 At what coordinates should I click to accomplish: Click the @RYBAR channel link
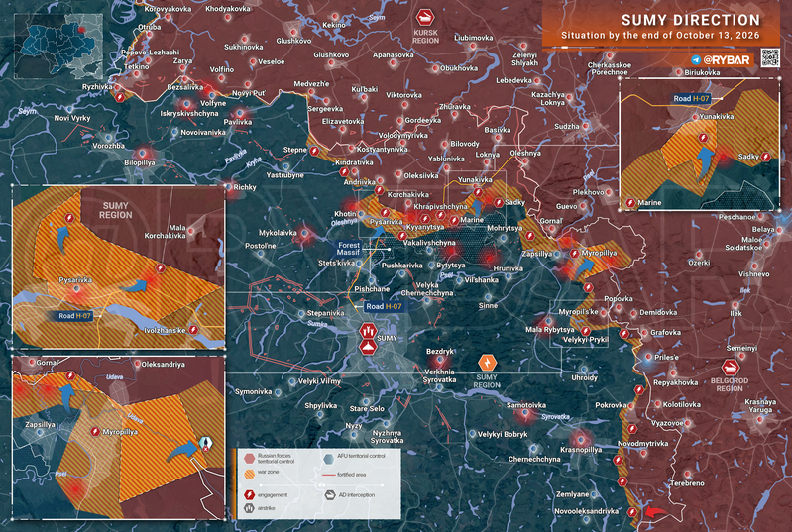[727, 60]
